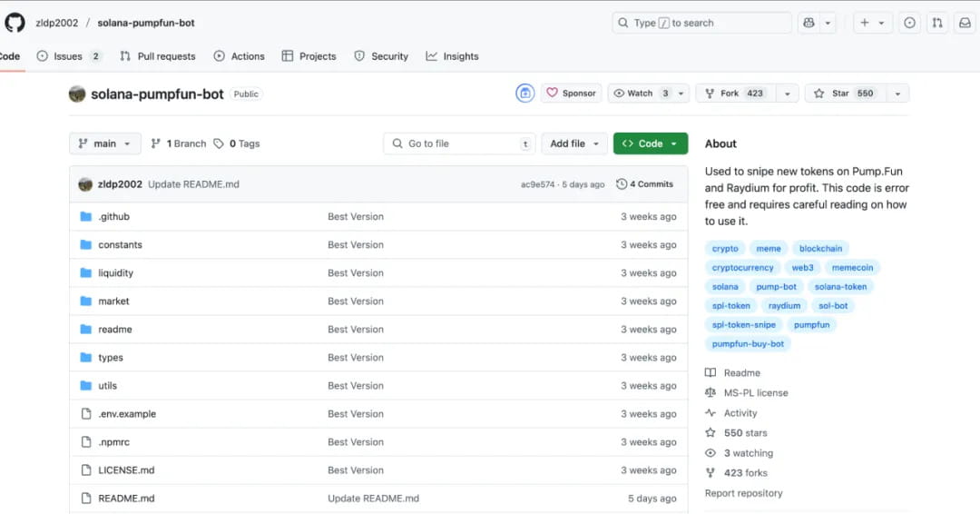Click the folder icon next to constants

click(86, 245)
